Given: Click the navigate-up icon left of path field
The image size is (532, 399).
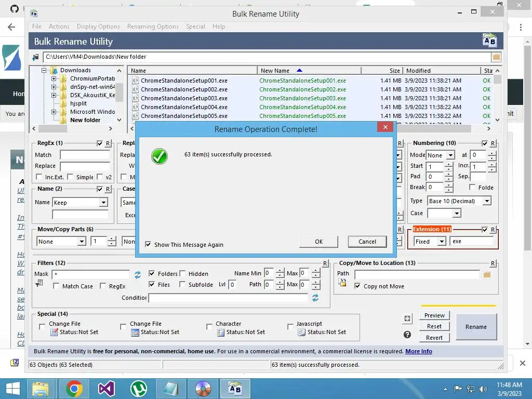Looking at the screenshot, I should tap(36, 57).
